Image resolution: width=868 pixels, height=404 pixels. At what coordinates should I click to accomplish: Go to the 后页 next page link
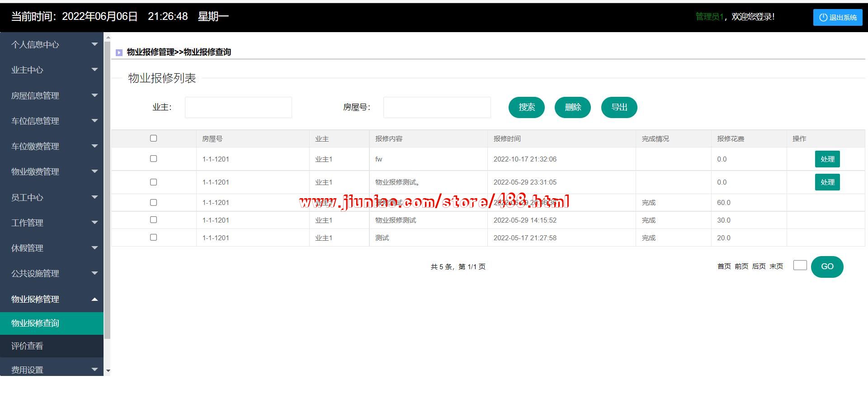(759, 266)
